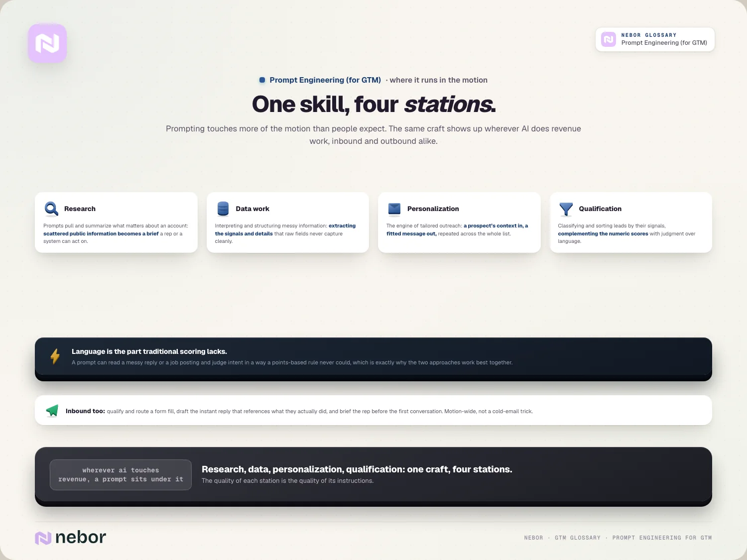Viewport: 747px width, 560px height.
Task: Click 'The quality of each station' sentence
Action: (287, 481)
